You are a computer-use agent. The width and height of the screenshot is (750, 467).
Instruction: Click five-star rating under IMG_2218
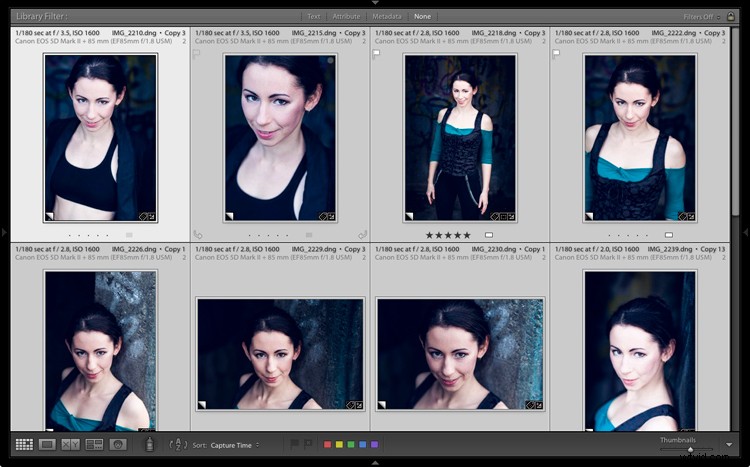pos(448,235)
